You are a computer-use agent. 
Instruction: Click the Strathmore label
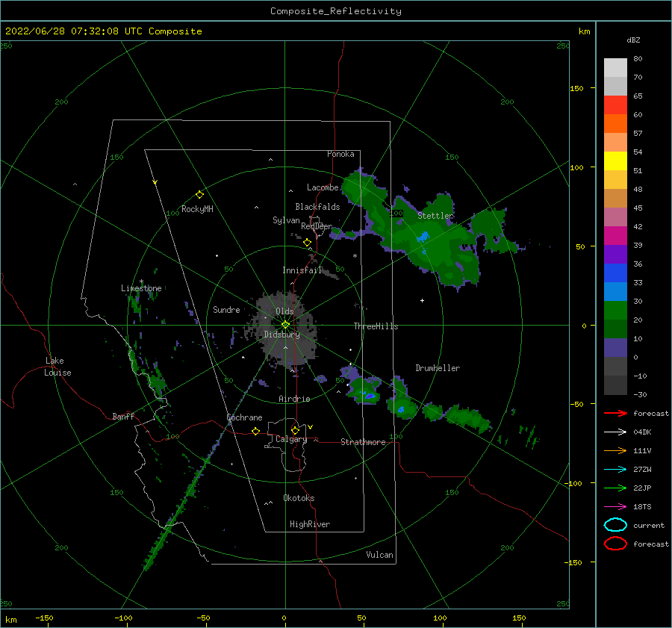click(363, 442)
